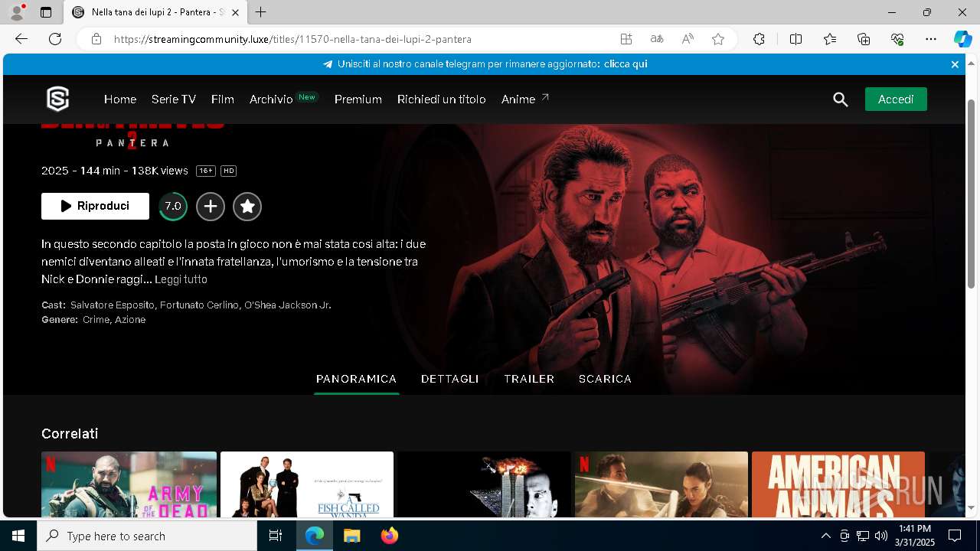Open A Fish Called Wanda thumbnail
Image resolution: width=980 pixels, height=551 pixels.
(307, 484)
